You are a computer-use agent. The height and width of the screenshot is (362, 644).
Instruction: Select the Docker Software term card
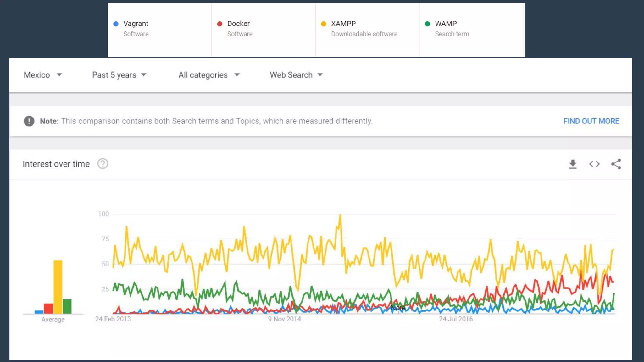coord(264,30)
